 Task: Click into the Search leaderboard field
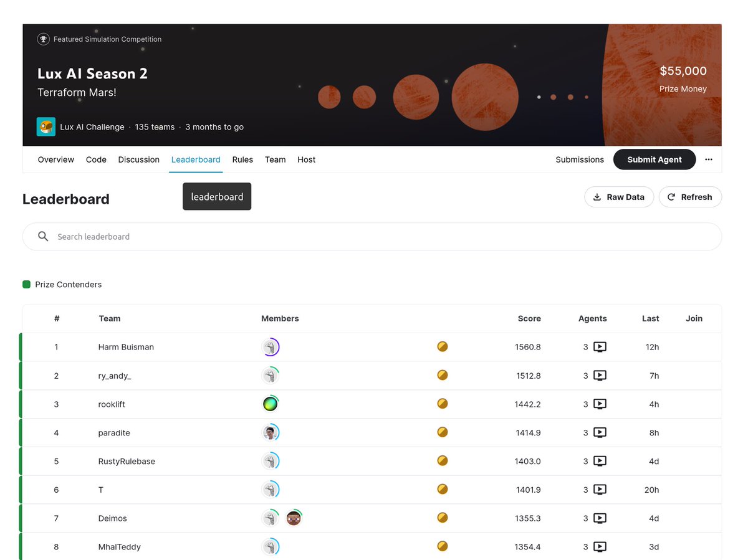click(x=372, y=237)
